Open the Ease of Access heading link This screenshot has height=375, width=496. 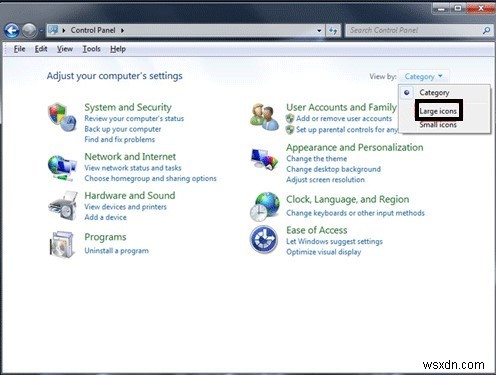(x=317, y=230)
